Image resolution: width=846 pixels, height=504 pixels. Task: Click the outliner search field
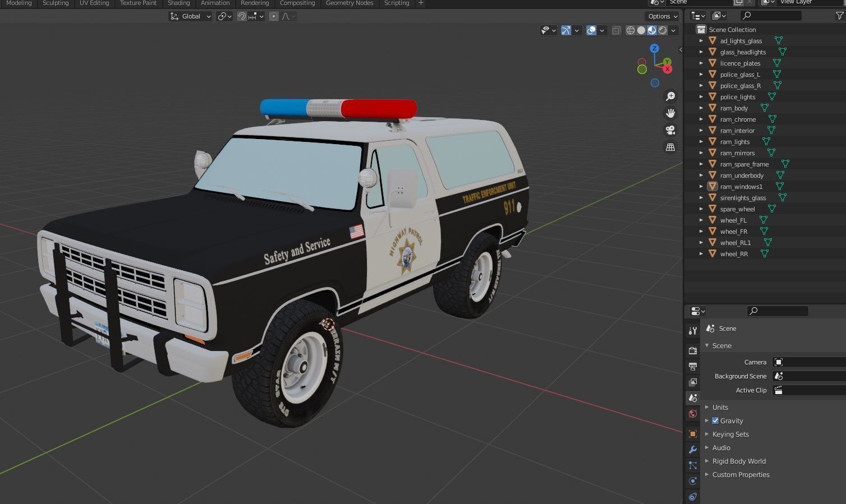[770, 16]
